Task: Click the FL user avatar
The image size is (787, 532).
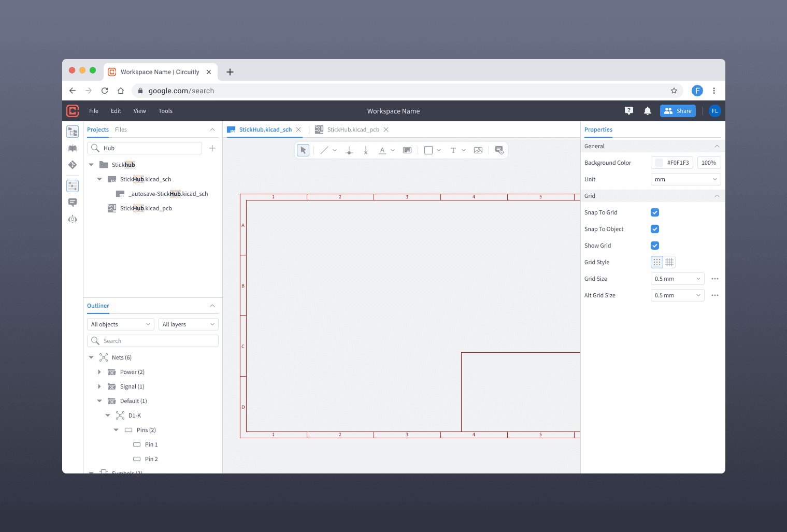Action: [x=715, y=111]
